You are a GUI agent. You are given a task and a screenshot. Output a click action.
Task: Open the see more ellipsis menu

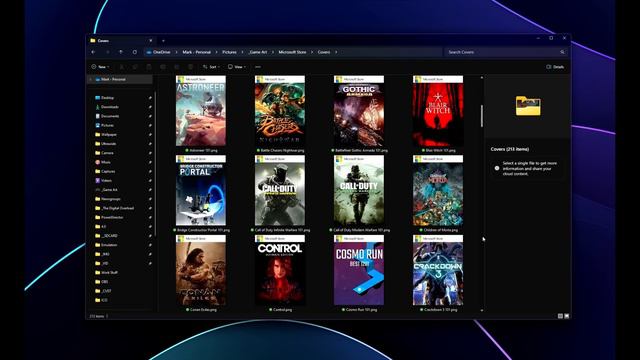(258, 67)
